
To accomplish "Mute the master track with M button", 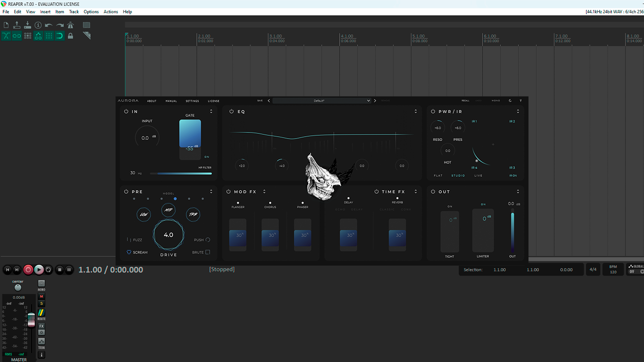I will pos(41,296).
